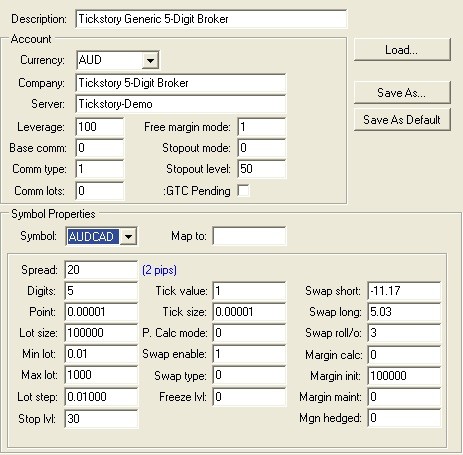Screen dimensions: 463x455
Task: Toggle the GTC Pending checkbox
Action: [243, 191]
